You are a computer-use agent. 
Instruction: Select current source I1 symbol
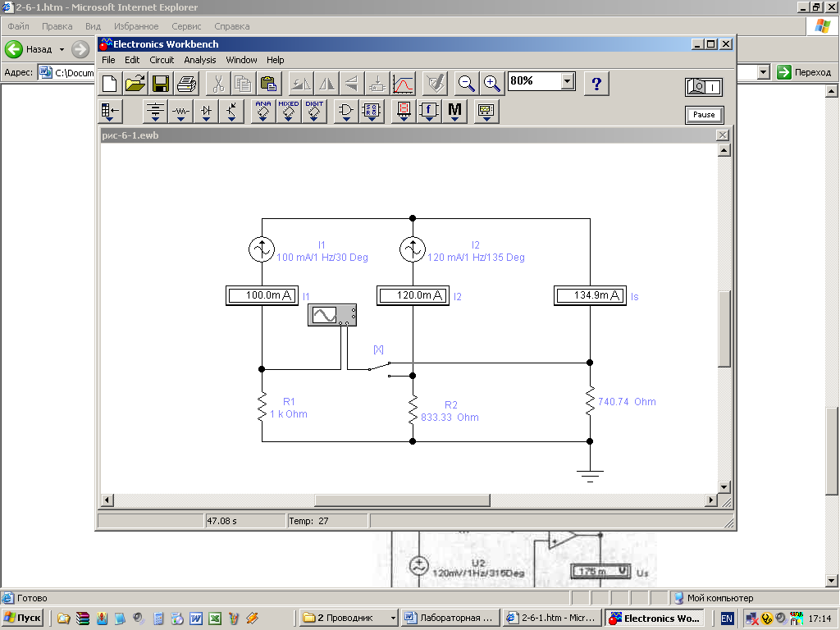click(x=262, y=249)
